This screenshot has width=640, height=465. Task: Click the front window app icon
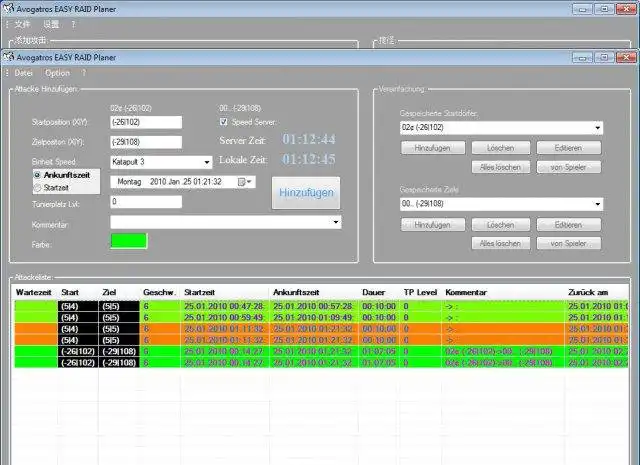tap(8, 57)
